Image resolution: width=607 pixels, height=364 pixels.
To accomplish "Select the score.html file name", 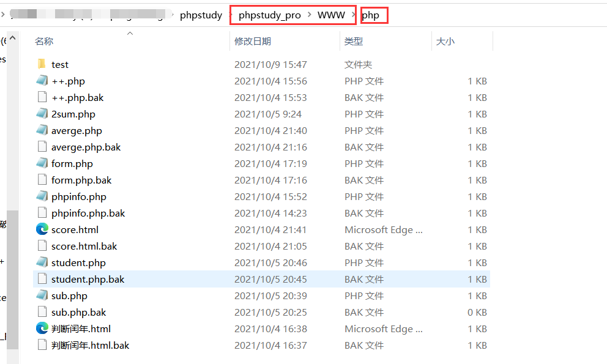I will pyautogui.click(x=75, y=229).
